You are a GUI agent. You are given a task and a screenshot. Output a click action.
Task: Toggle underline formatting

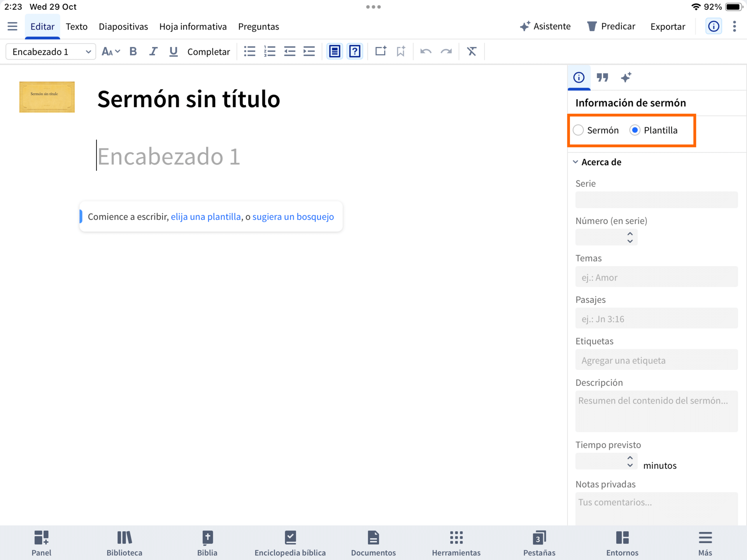tap(174, 51)
